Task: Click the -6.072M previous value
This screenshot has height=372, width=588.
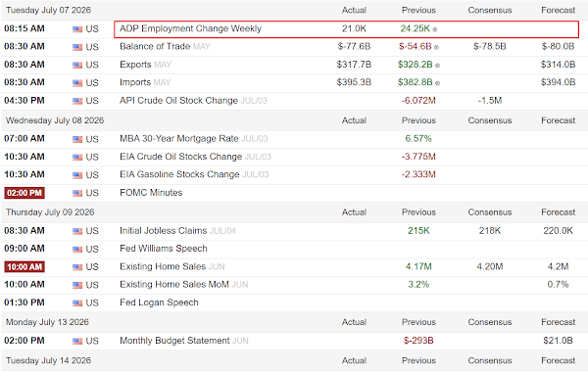Action: [418, 101]
